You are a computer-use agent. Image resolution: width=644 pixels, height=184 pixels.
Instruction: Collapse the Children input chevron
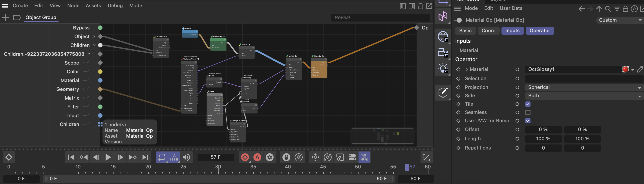pyautogui.click(x=94, y=45)
